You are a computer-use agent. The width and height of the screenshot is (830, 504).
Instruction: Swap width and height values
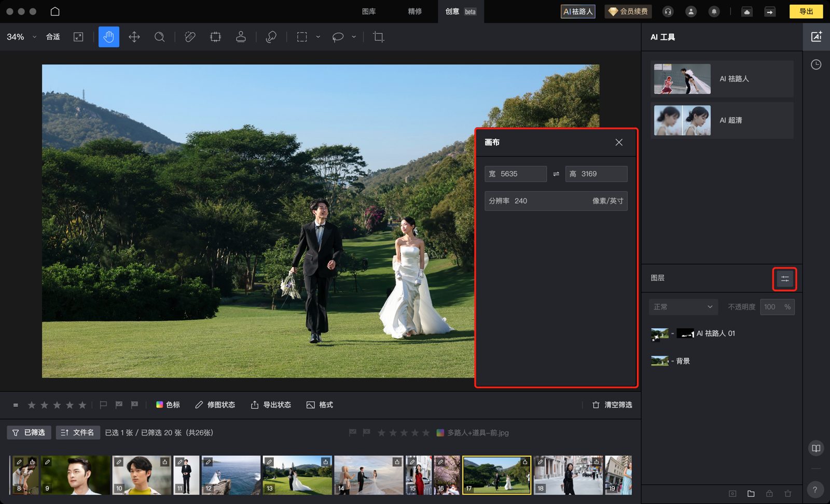pos(556,174)
